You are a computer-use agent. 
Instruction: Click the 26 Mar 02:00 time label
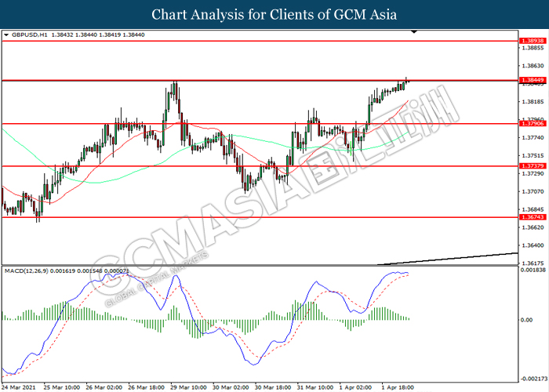(104, 387)
